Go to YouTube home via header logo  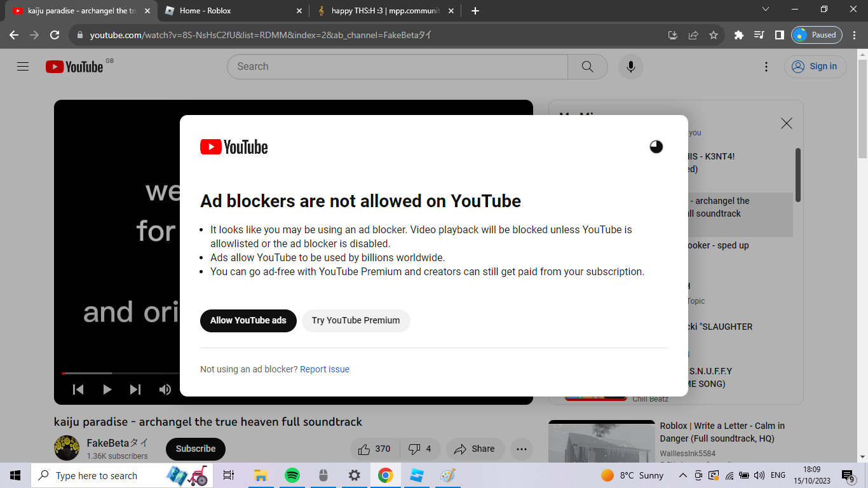point(74,67)
